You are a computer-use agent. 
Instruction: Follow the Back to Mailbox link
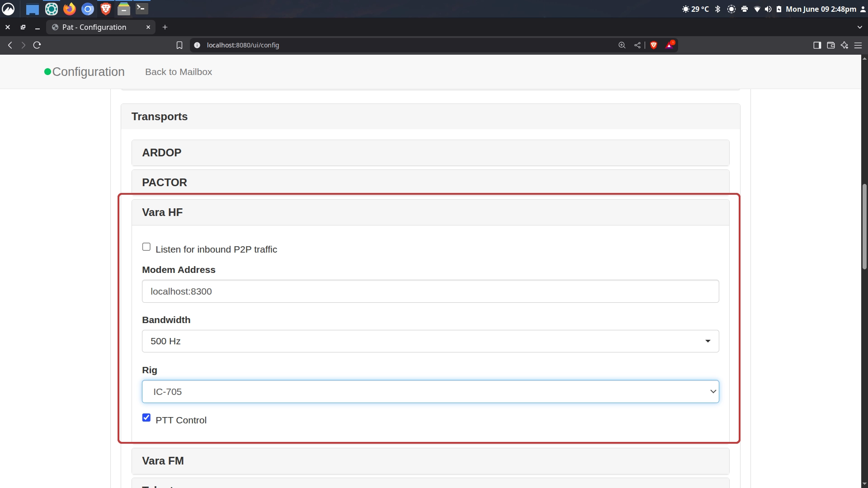(x=179, y=72)
